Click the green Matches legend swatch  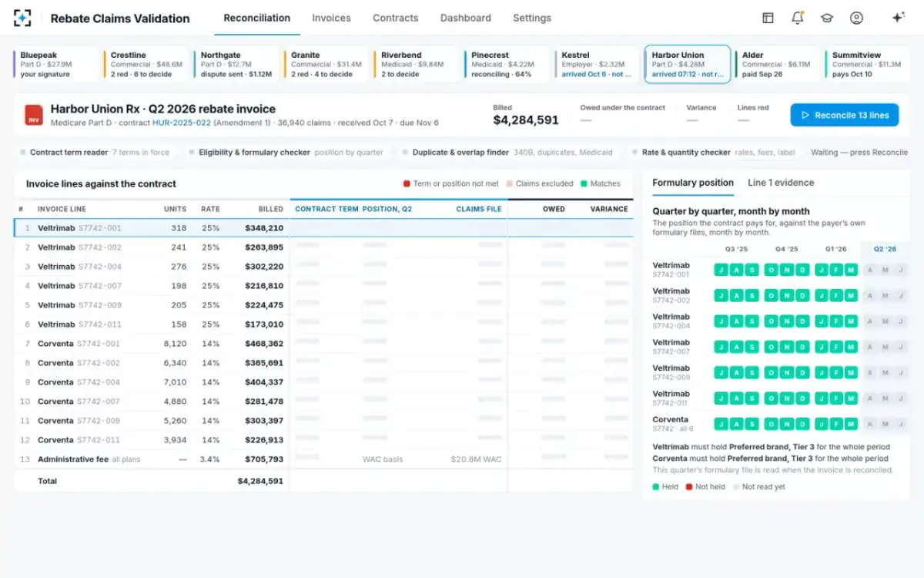(x=584, y=184)
